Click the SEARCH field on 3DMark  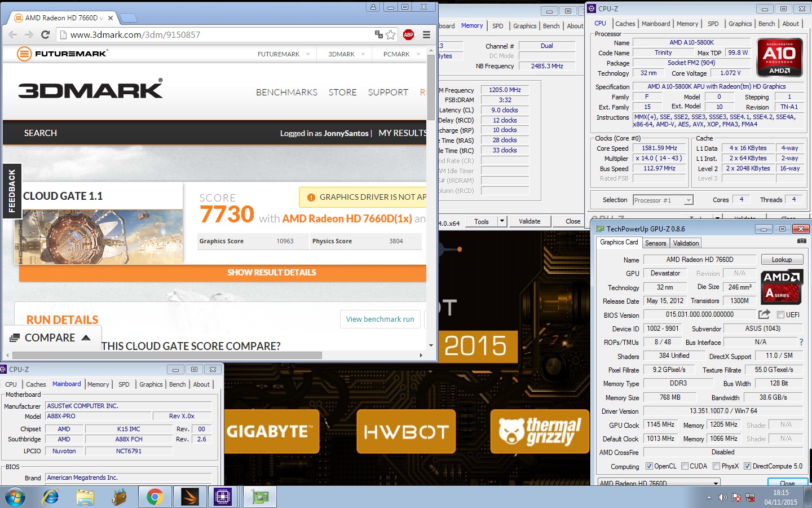pyautogui.click(x=41, y=133)
